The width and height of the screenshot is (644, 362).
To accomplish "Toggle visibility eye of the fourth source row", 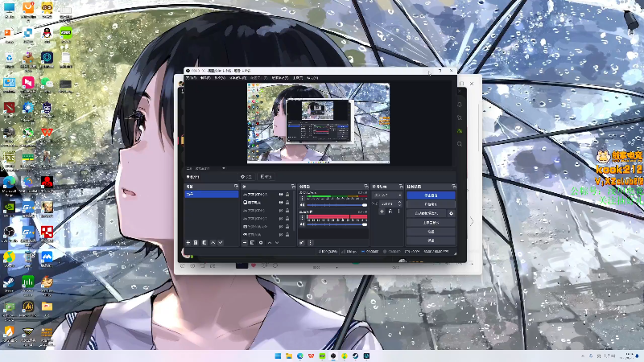I will pos(281,218).
